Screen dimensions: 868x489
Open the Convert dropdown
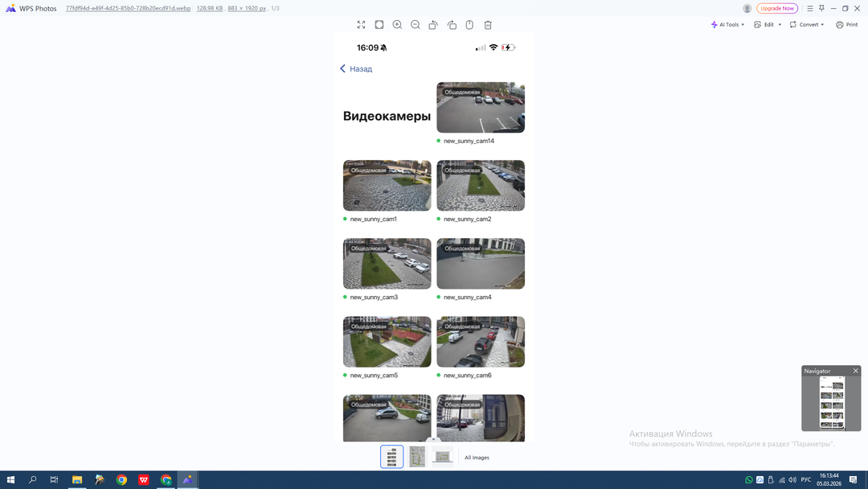pos(807,25)
